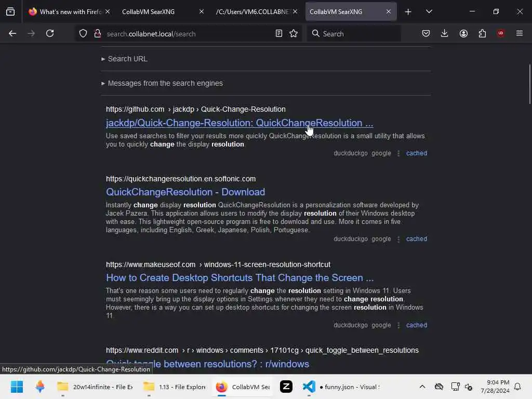Screen dimensions: 532x399
Task: Click the page vertical scrollbar thumb
Action: pyautogui.click(x=529, y=84)
